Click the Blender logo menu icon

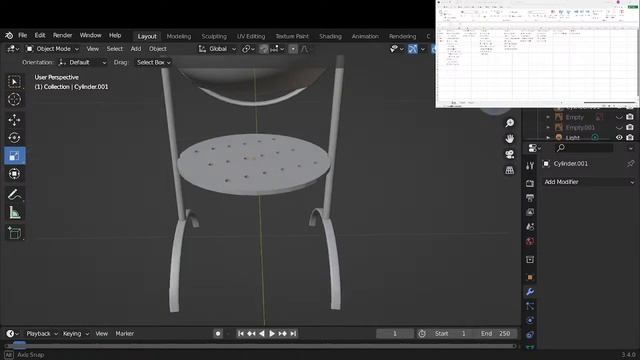9,36
